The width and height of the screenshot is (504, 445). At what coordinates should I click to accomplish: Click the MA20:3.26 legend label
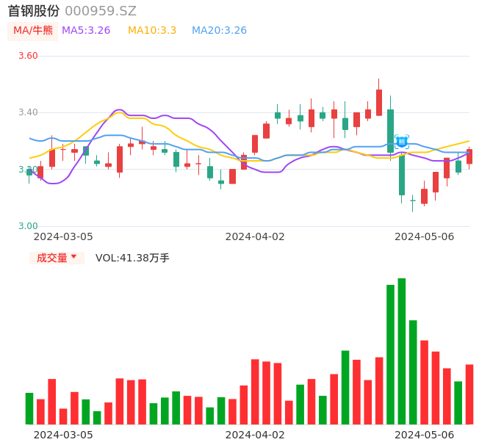tap(219, 31)
